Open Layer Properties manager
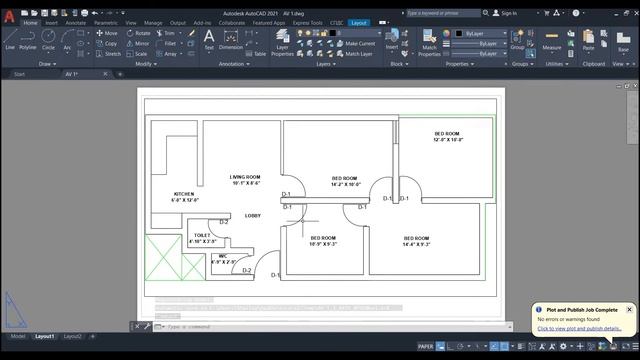Image resolution: width=640 pixels, height=360 pixels. click(x=282, y=42)
